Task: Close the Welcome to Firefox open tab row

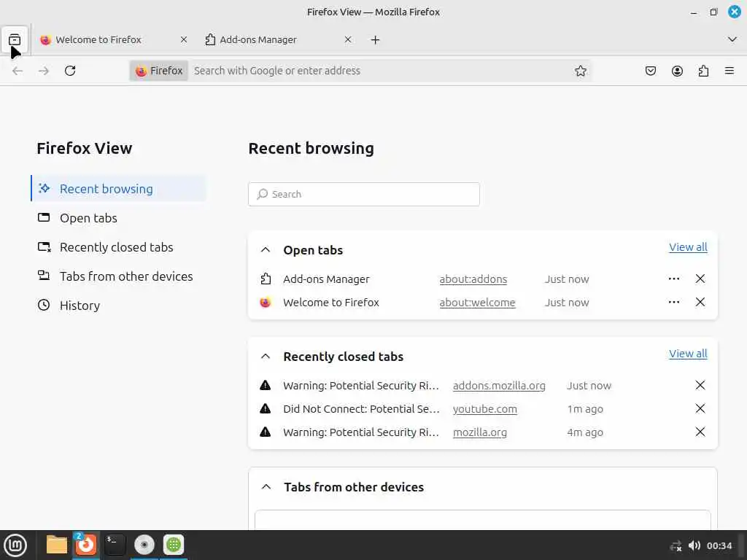Action: coord(700,302)
